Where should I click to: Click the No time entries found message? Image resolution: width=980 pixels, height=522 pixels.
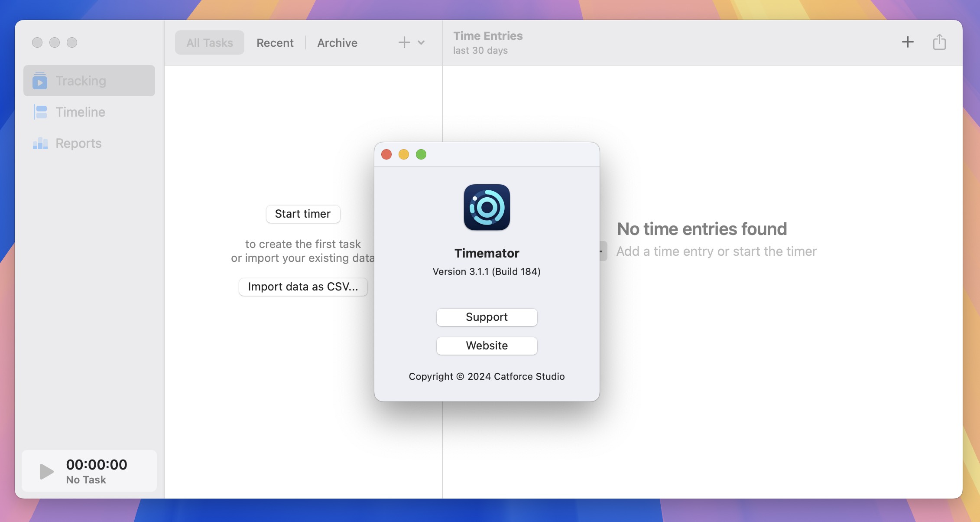click(702, 229)
